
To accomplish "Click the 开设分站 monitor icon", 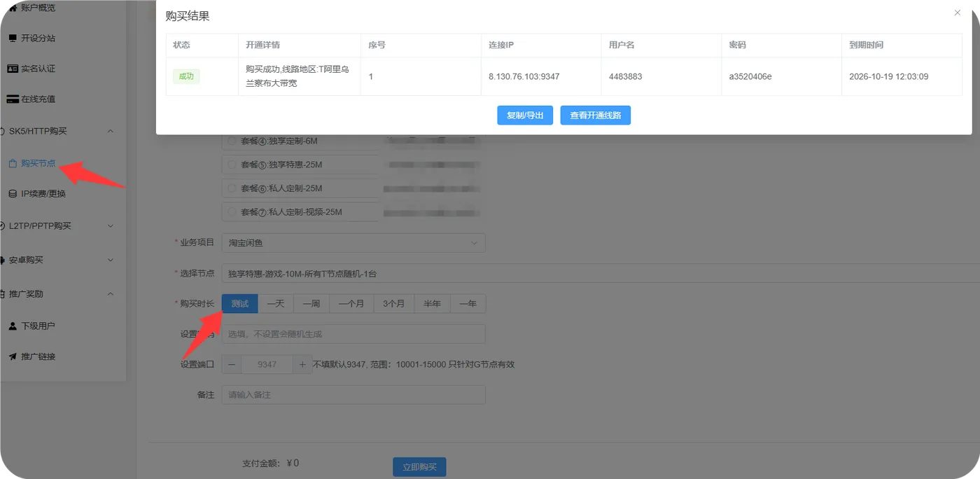I will coord(13,38).
